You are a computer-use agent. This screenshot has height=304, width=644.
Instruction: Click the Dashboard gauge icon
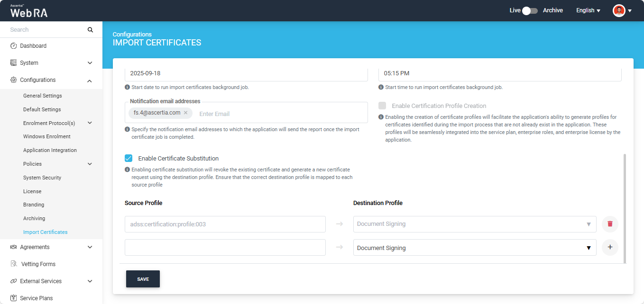14,46
